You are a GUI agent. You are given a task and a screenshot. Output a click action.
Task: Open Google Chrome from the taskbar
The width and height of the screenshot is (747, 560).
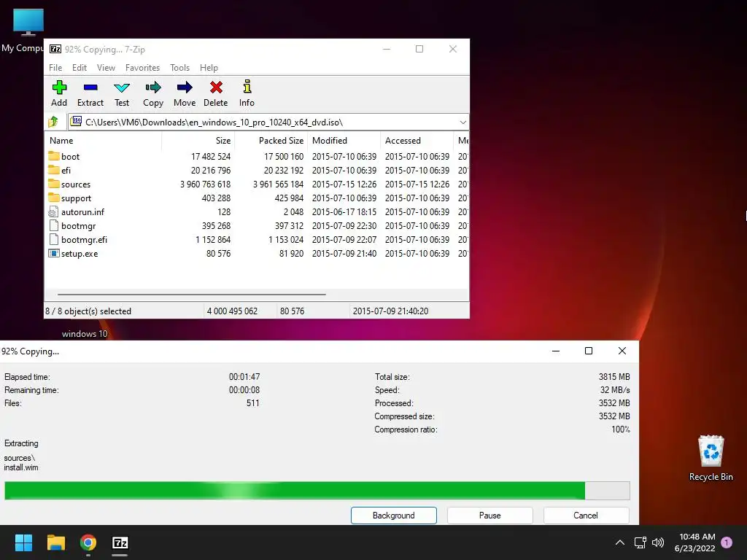(88, 542)
